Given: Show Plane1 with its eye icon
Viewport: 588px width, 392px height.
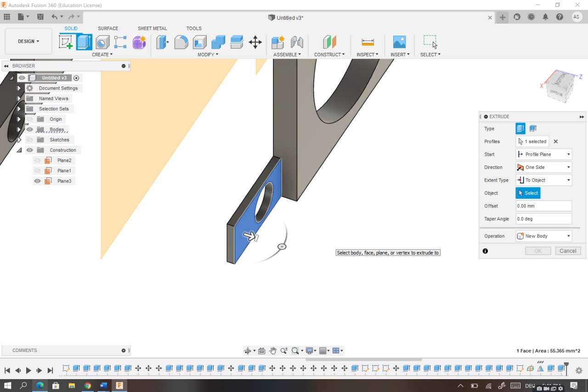Looking at the screenshot, I should pyautogui.click(x=38, y=170).
